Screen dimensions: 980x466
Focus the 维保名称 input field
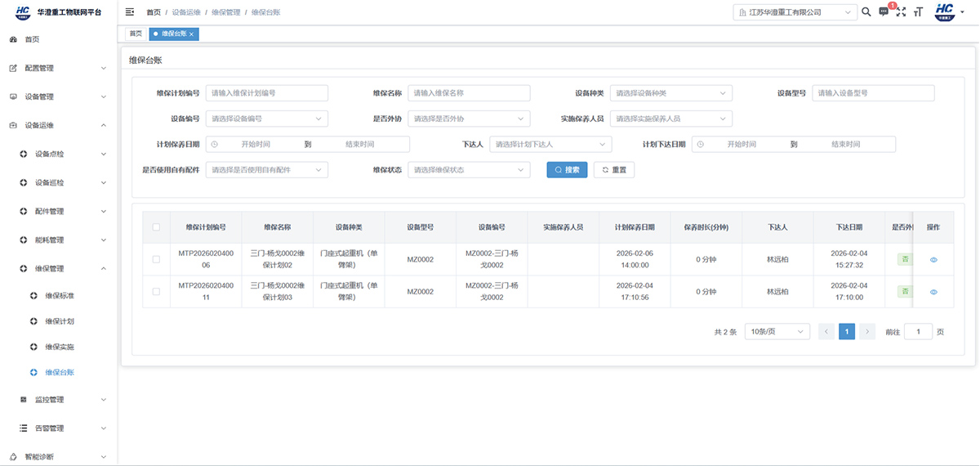469,93
